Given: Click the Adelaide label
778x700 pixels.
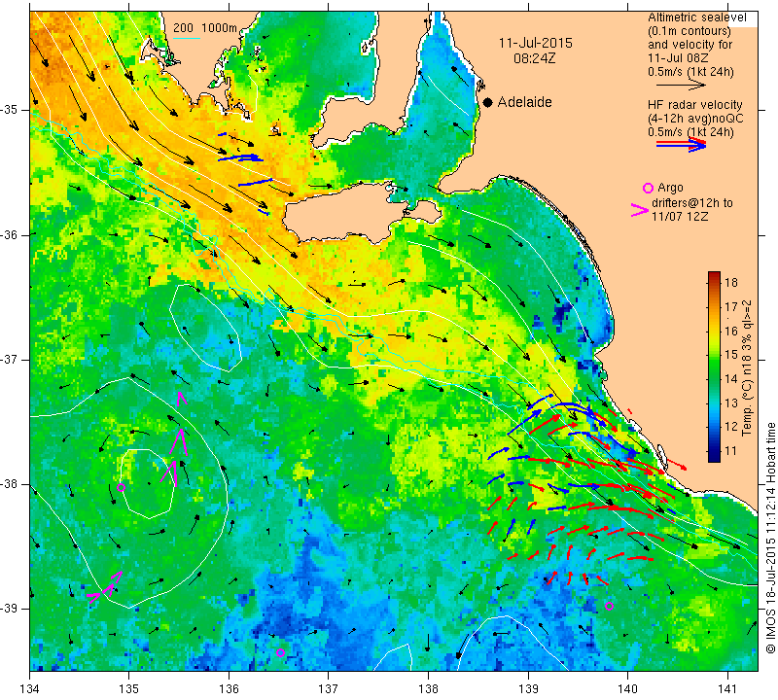Looking at the screenshot, I should point(524,102).
